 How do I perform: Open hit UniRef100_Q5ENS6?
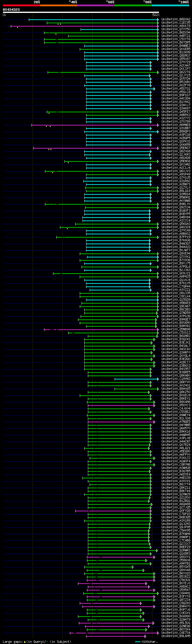(x=176, y=161)
